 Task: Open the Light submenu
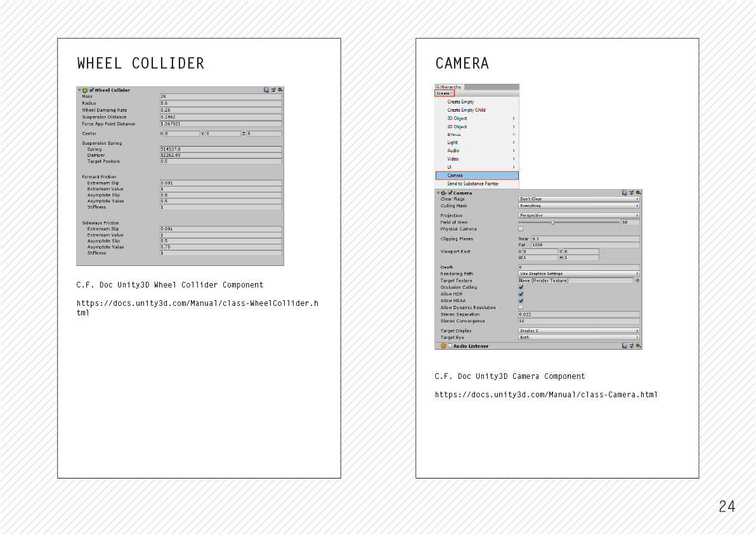pos(477,142)
